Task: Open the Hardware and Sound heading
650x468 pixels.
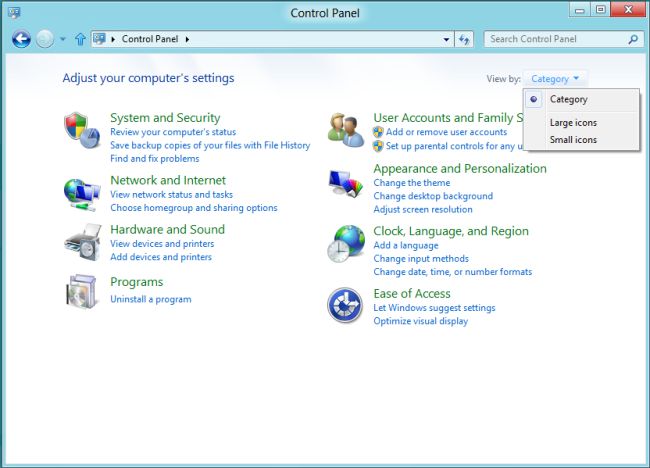Action: [167, 229]
